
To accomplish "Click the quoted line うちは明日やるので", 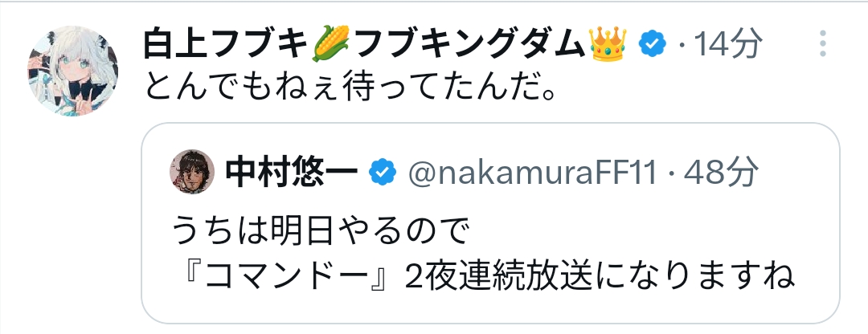I will pos(319,234).
